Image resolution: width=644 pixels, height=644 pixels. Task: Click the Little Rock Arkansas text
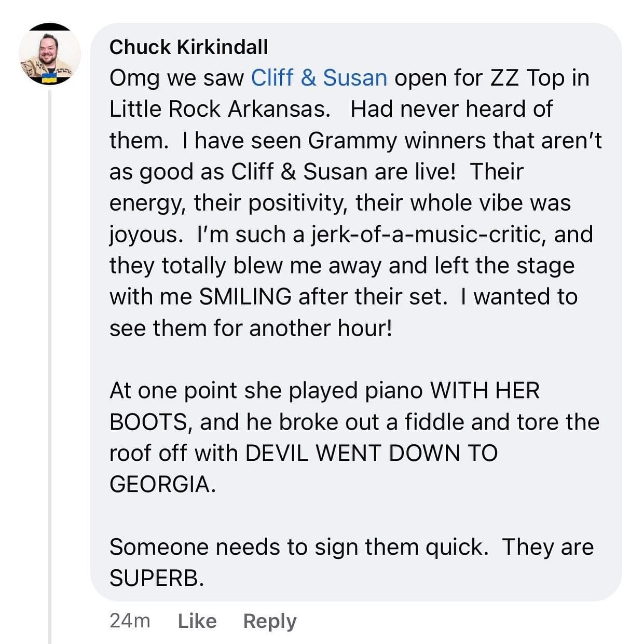(220, 109)
